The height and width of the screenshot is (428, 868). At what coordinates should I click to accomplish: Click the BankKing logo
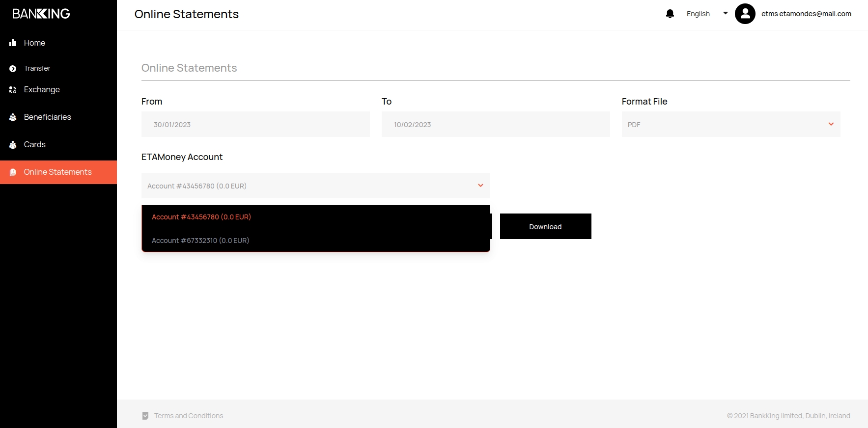[41, 14]
